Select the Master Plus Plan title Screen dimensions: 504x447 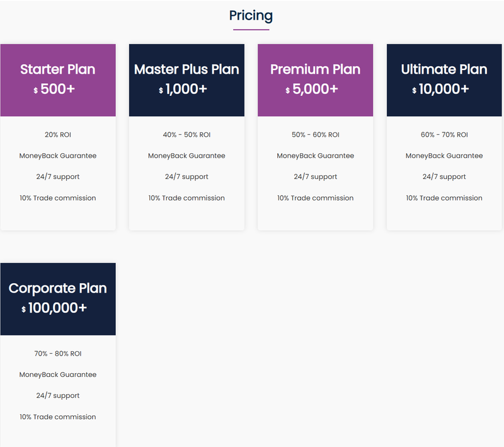tap(186, 69)
